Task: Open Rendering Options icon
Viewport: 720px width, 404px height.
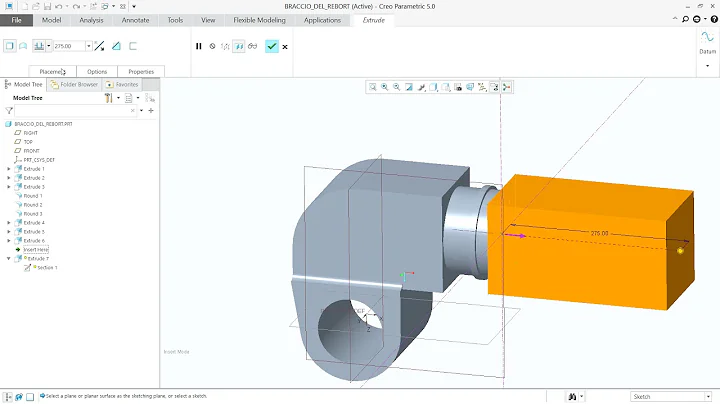Action: pos(421,87)
